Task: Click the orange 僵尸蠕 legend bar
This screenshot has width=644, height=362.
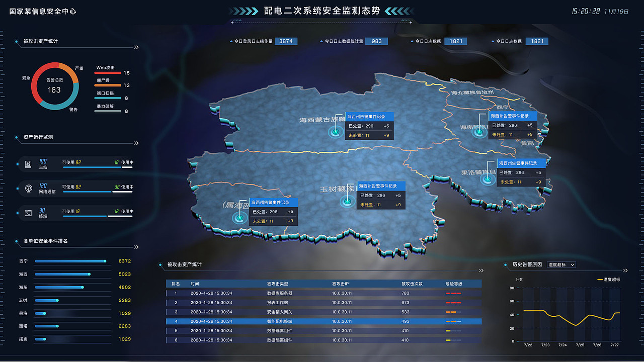Action: (108, 85)
